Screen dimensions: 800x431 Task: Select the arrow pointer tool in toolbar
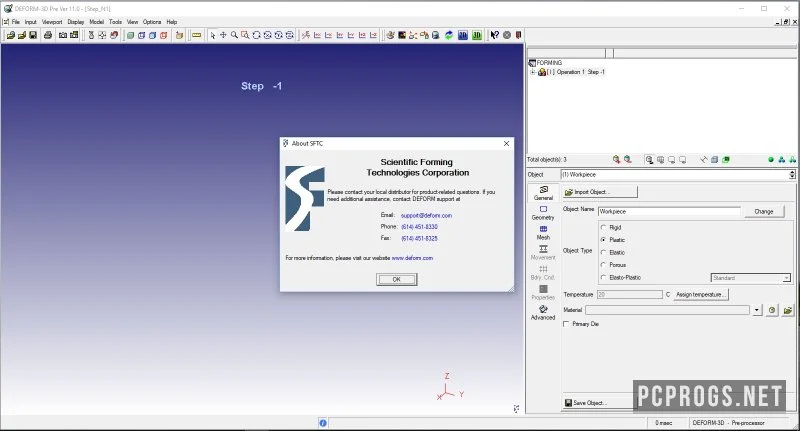tap(212, 35)
